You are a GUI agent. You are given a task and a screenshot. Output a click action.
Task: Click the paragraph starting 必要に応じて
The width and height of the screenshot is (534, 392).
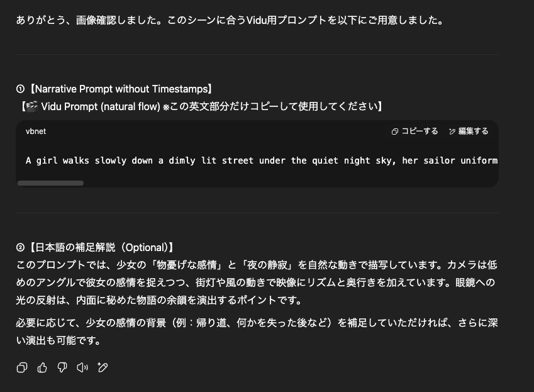tap(257, 332)
